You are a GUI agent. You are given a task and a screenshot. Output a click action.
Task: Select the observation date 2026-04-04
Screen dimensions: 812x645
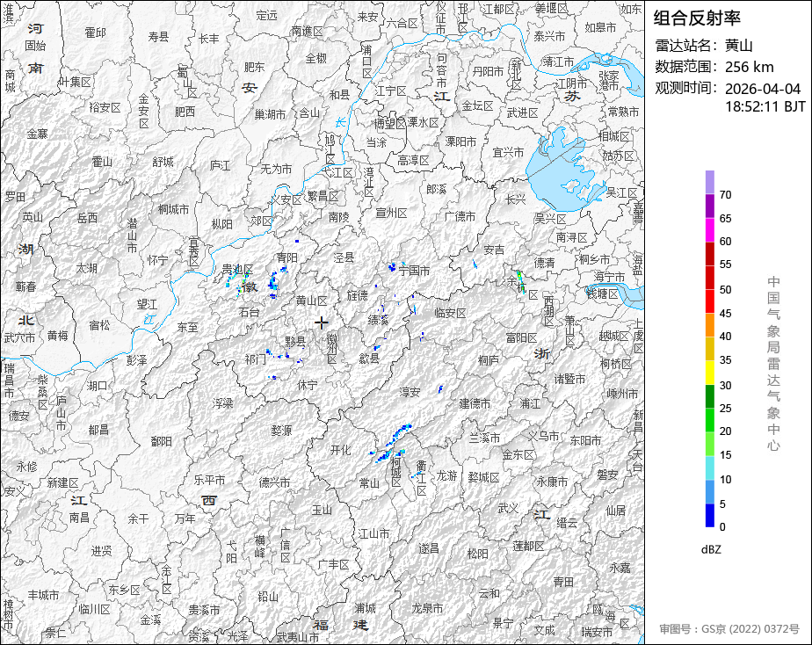tap(762, 89)
